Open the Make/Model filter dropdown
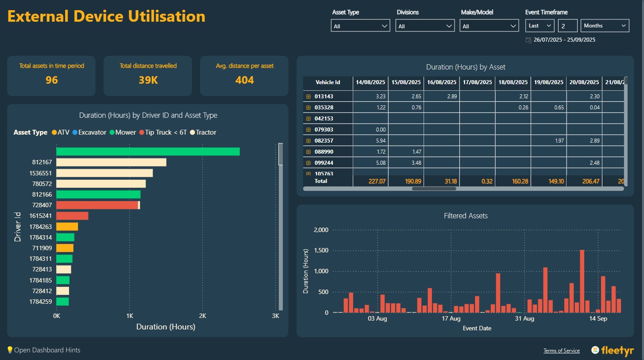Screen dimensions: 644x360 pos(489,26)
